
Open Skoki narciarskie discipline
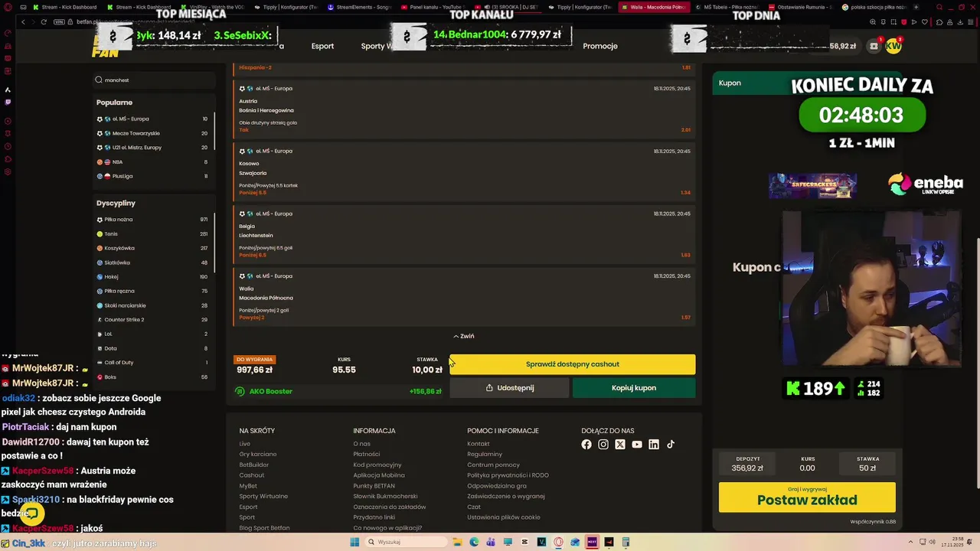click(152, 305)
